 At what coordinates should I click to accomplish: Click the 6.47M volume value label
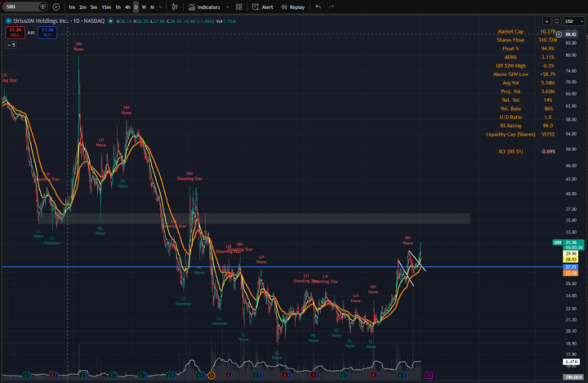coord(571,362)
